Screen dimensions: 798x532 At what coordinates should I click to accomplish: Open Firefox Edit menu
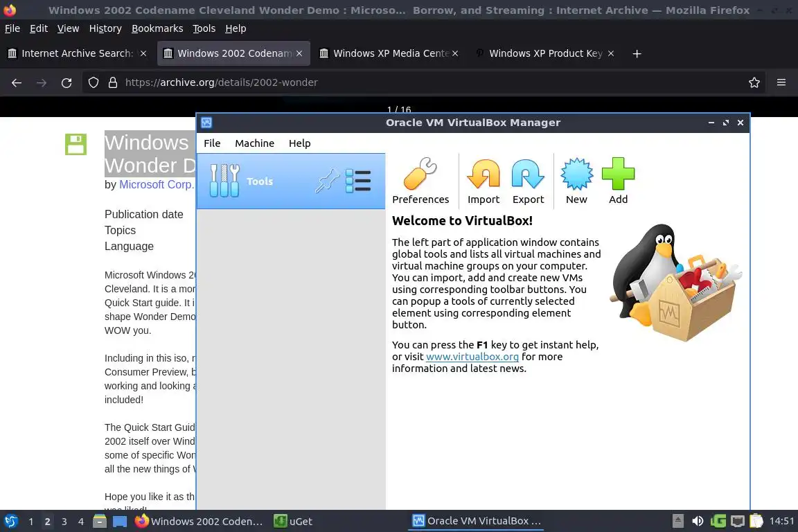(39, 28)
